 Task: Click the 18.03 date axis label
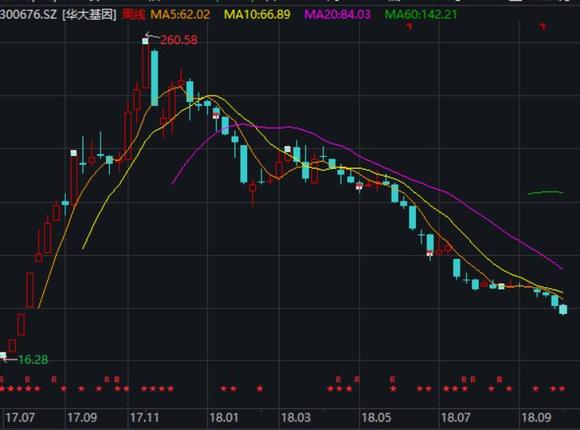tap(296, 418)
